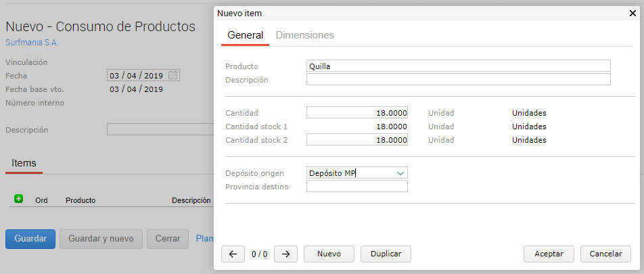644x274 pixels.
Task: Go to previous item with left arrow
Action: 233,254
